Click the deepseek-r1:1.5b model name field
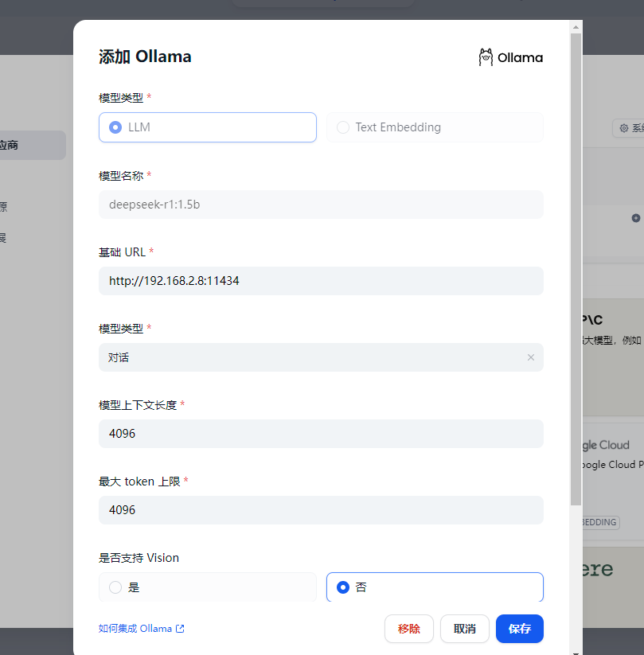Screen dimensions: 644x655 pos(321,205)
